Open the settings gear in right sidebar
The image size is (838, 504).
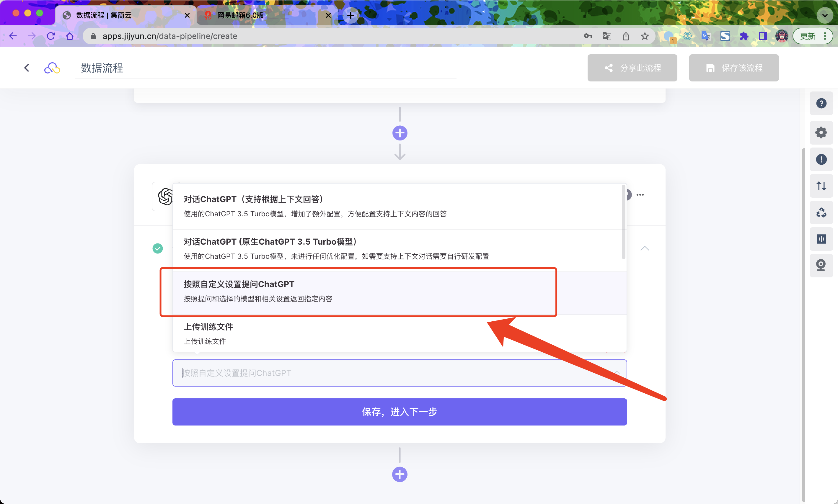pyautogui.click(x=821, y=132)
